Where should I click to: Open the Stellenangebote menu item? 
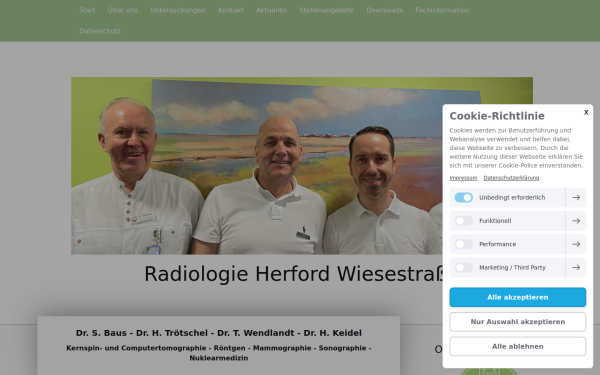[x=326, y=10]
